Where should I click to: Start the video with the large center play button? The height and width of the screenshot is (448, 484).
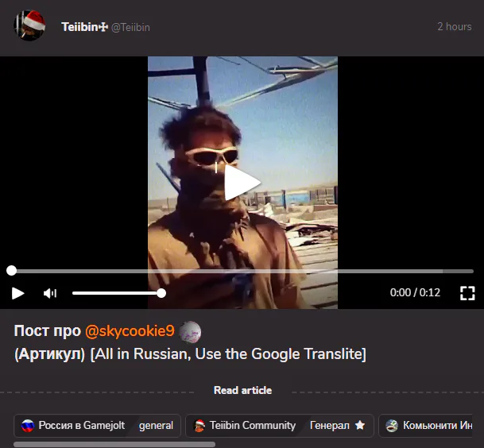pyautogui.click(x=242, y=183)
